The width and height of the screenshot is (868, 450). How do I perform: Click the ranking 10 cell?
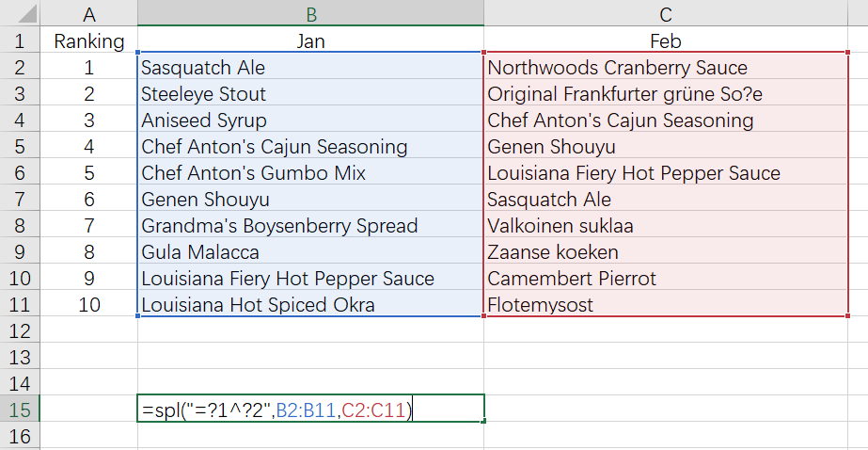tap(89, 305)
